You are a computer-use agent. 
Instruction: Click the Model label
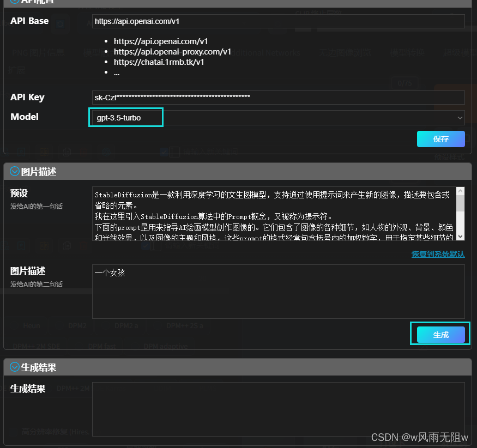pyautogui.click(x=25, y=117)
